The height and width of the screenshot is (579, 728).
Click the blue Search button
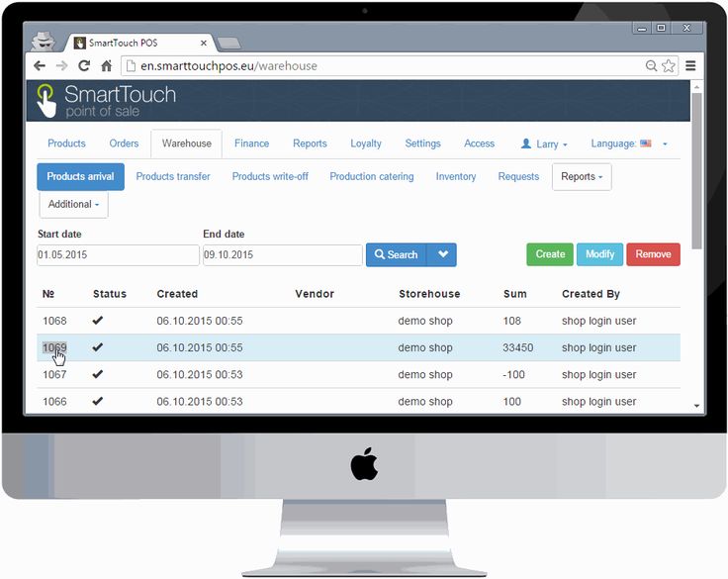pyautogui.click(x=396, y=254)
